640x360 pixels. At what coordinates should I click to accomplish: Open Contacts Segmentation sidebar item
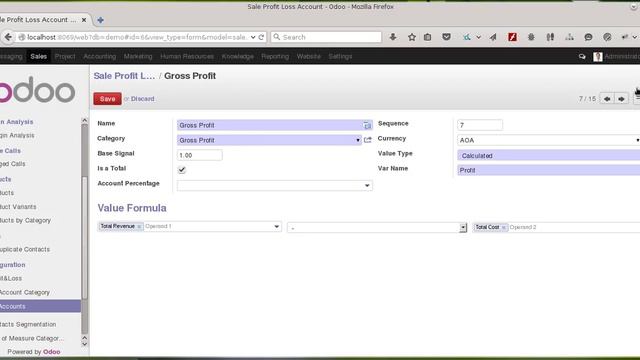28,324
